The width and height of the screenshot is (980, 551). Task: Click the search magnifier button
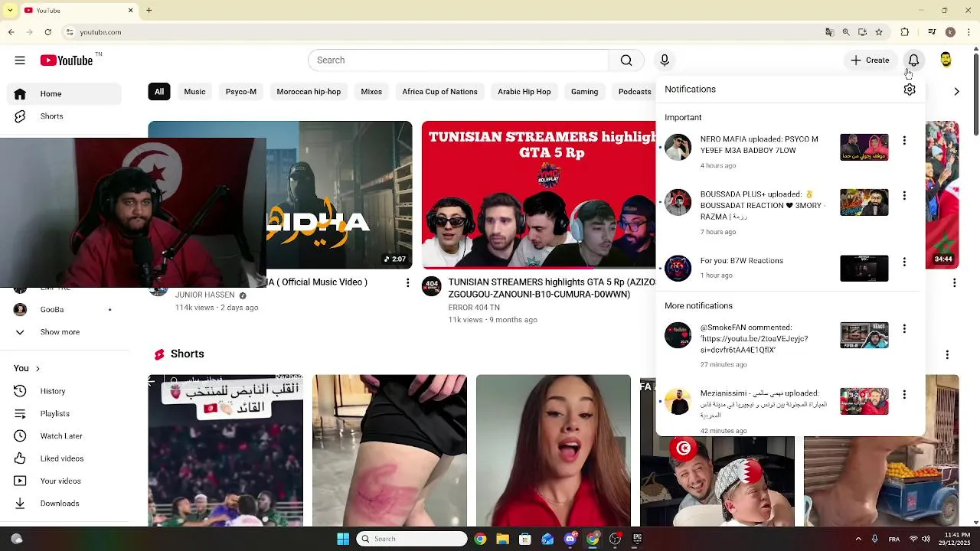coord(626,60)
